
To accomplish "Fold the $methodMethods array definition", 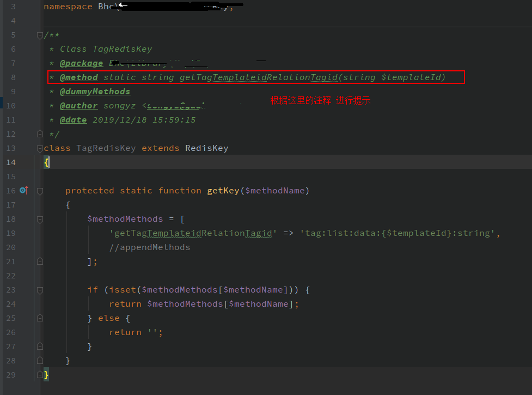I will tap(40, 219).
